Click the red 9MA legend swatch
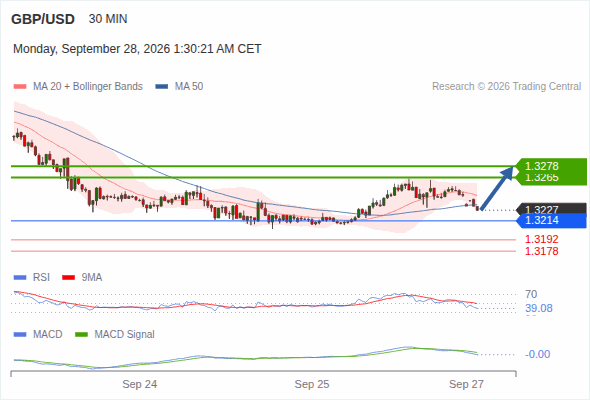Image resolution: width=590 pixels, height=400 pixels. pyautogui.click(x=68, y=278)
